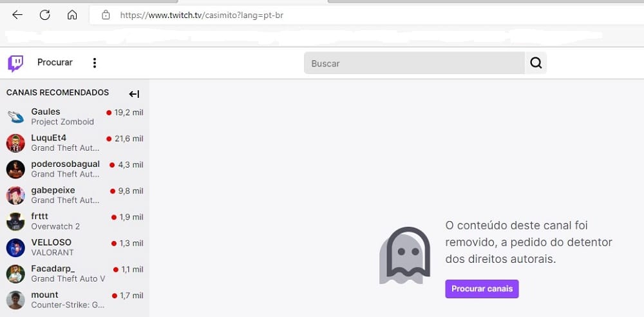Select the gabepeixe channel name
The image size is (644, 317).
click(53, 190)
